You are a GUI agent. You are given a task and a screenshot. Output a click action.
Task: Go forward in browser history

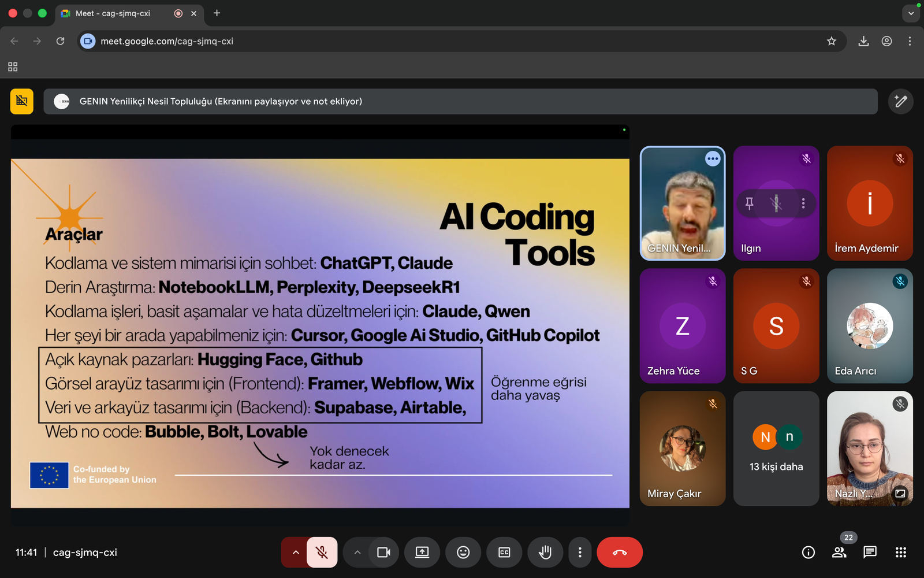coord(37,41)
